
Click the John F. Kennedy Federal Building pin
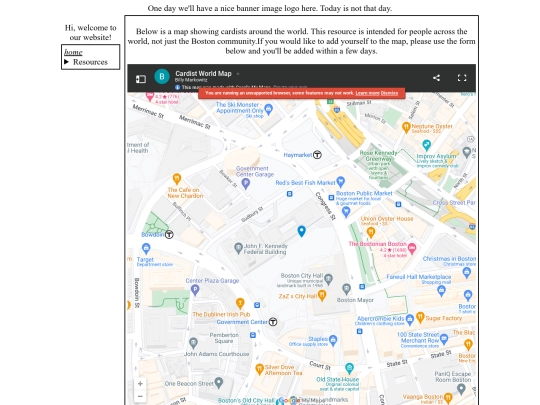point(238,247)
